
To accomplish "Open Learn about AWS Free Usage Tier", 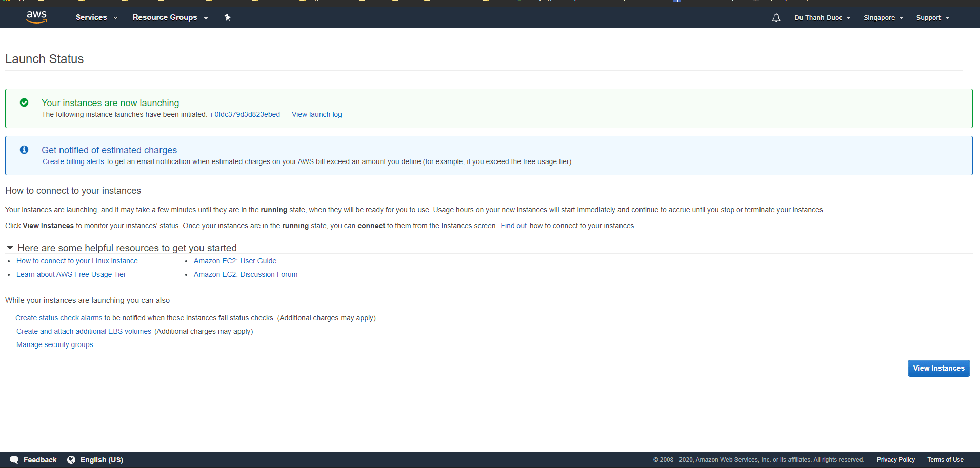I will tap(71, 274).
